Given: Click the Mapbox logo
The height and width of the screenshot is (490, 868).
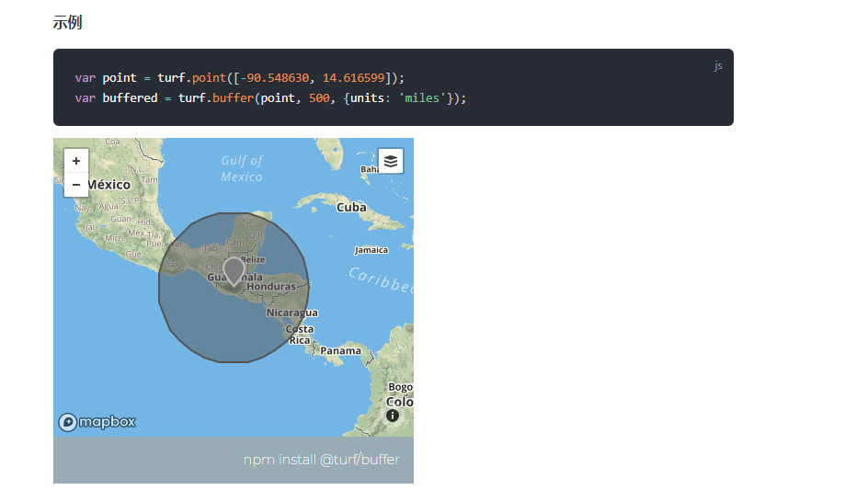Looking at the screenshot, I should tap(97, 422).
